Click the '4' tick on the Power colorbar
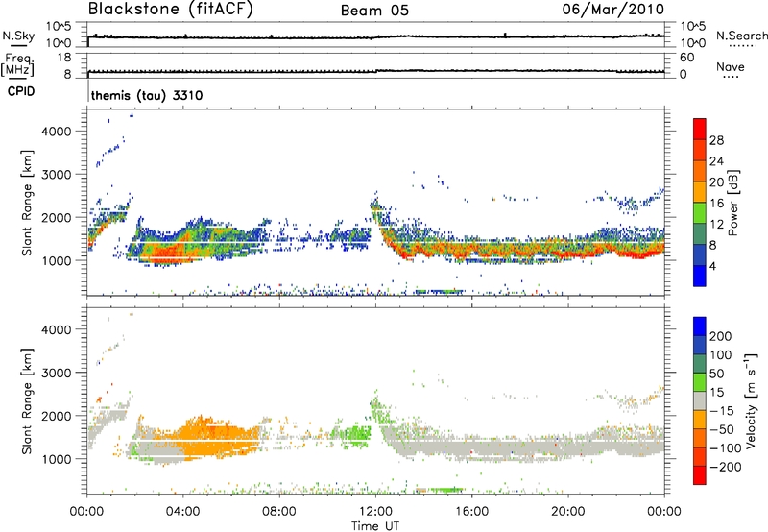Image resolution: width=768 pixels, height=532 pixels. click(712, 267)
